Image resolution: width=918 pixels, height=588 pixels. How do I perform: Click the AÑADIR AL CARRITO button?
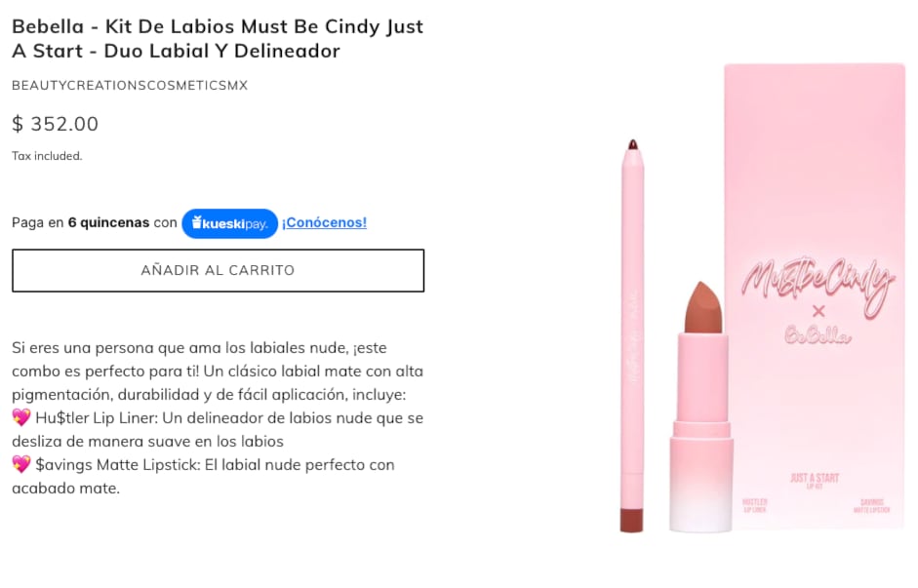click(x=217, y=271)
